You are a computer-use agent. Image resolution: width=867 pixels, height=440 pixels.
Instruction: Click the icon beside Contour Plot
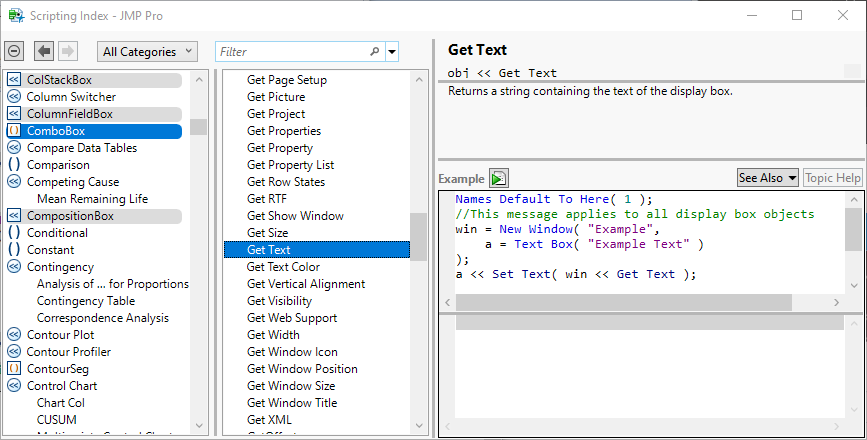(x=14, y=335)
